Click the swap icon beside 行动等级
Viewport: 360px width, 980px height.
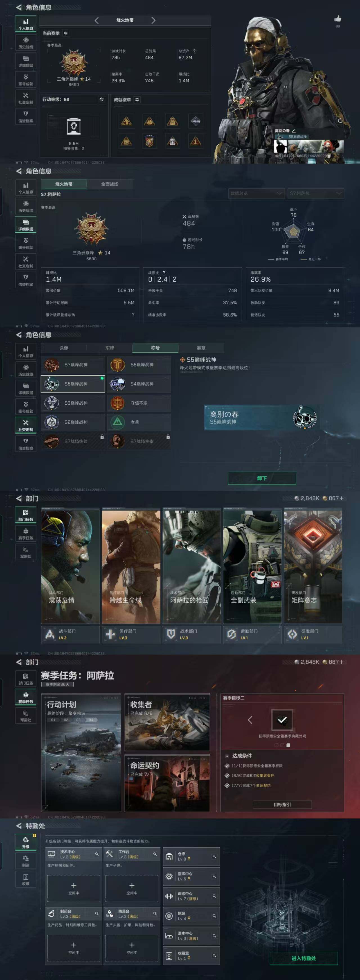(101, 99)
